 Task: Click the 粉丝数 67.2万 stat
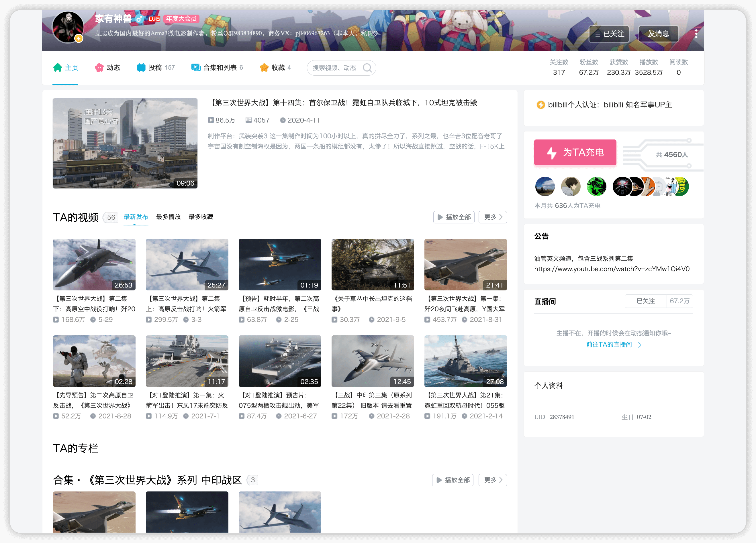589,67
